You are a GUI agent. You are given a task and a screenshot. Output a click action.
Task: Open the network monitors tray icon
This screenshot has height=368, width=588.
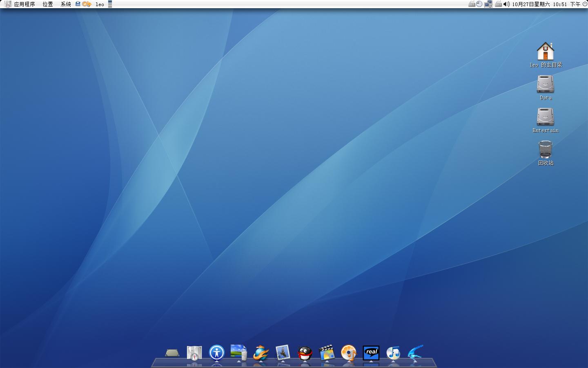pyautogui.click(x=488, y=4)
